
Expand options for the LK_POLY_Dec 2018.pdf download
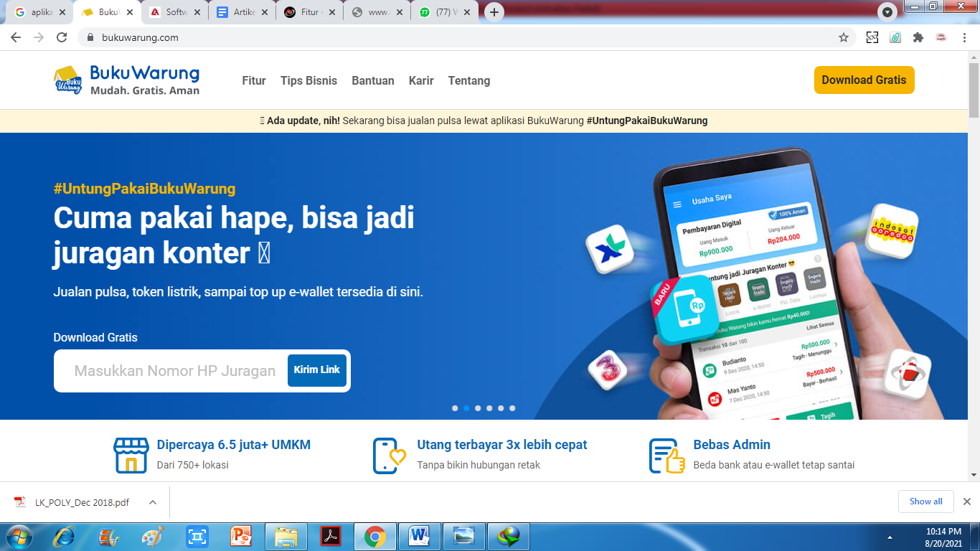(x=153, y=502)
